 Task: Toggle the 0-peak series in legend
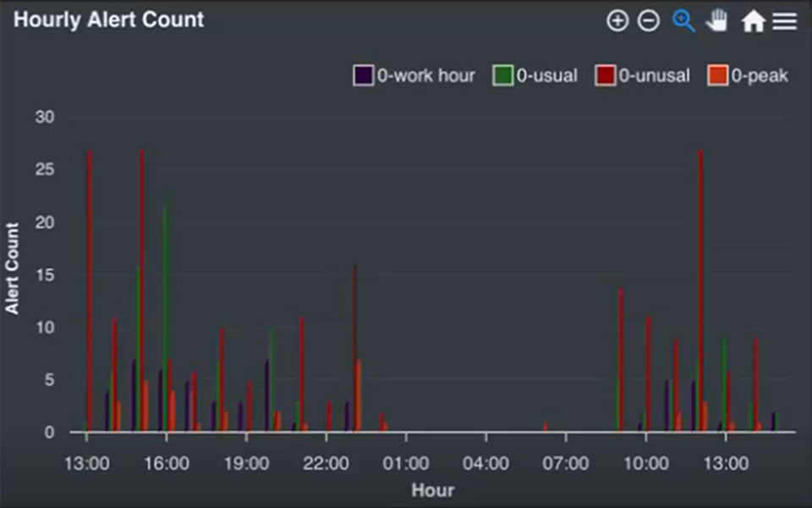tap(748, 75)
